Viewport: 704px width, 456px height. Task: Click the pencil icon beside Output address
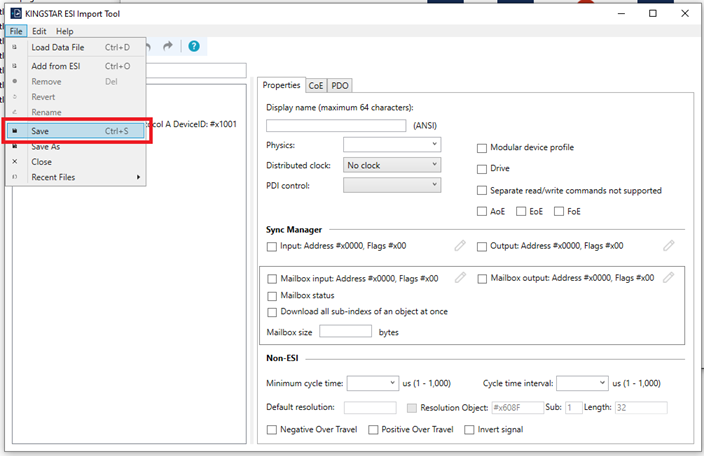[x=669, y=245]
